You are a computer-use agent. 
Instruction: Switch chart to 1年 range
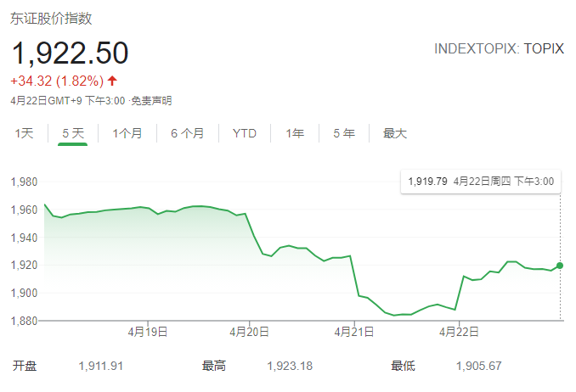[x=295, y=133]
